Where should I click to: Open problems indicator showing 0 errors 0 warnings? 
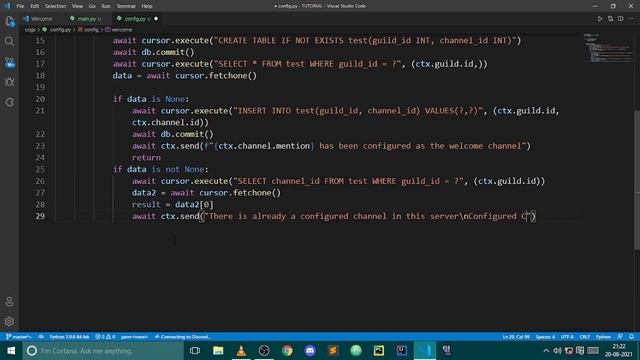click(105, 337)
